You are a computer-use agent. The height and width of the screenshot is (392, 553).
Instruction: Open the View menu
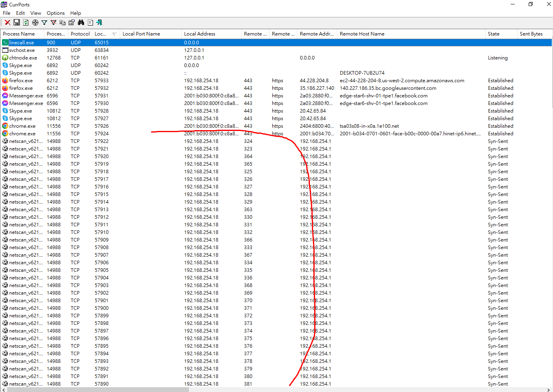coord(36,13)
